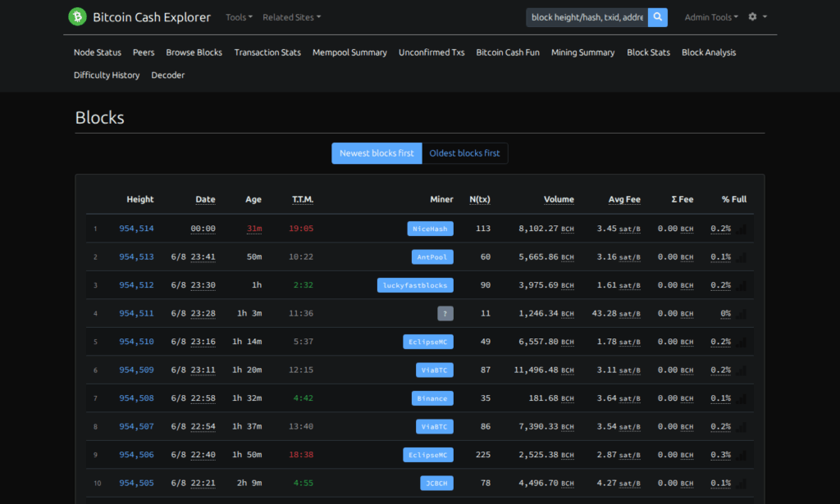Click the Volume column header
Screen dimensions: 840x504
click(x=559, y=199)
